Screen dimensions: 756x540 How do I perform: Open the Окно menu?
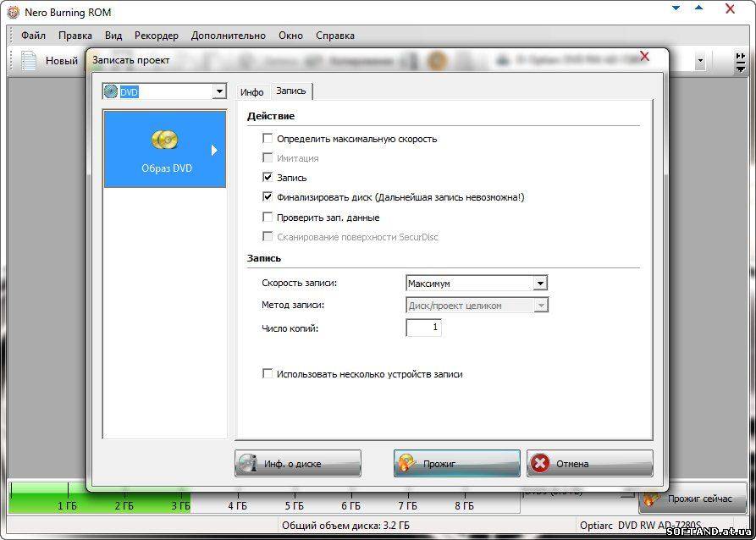(x=290, y=36)
